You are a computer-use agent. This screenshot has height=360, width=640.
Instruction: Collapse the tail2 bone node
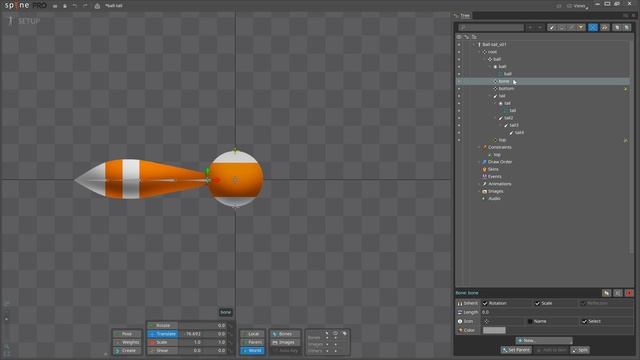[495, 118]
